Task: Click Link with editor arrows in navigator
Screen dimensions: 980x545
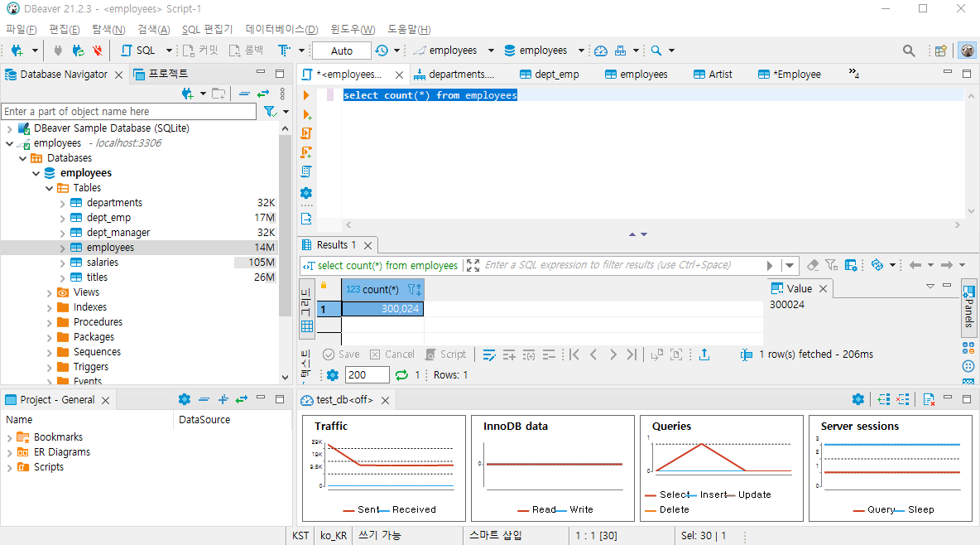Action: pos(263,94)
